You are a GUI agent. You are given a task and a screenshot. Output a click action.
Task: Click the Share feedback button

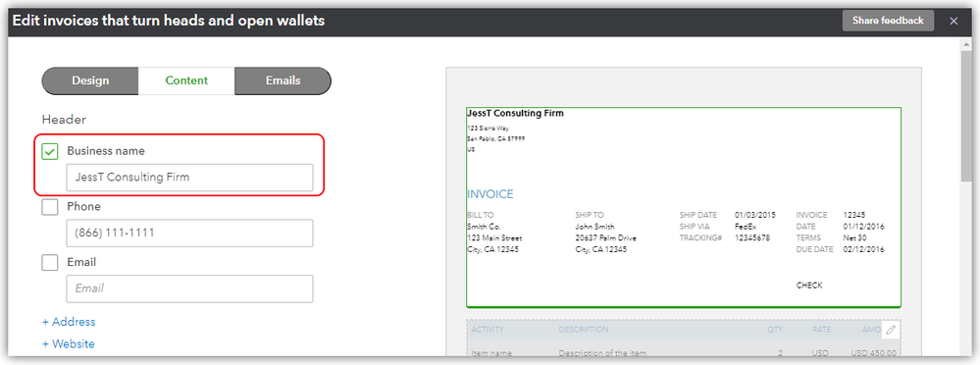click(888, 21)
